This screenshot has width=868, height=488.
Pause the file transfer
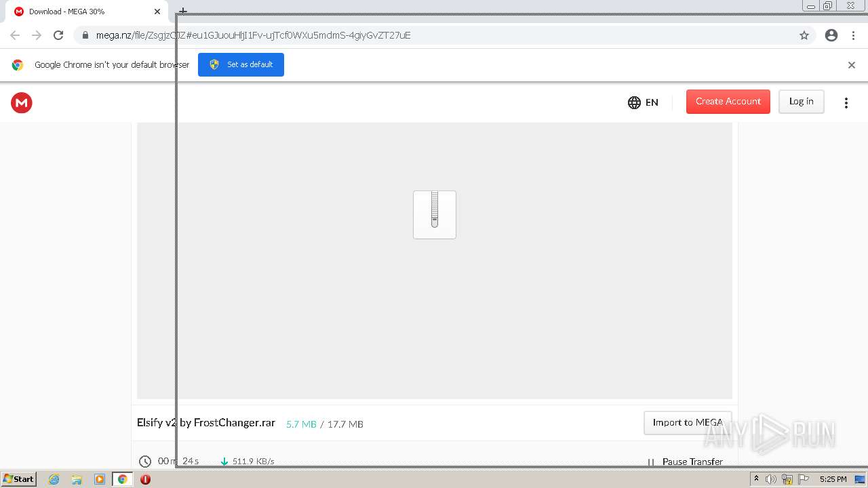coord(685,462)
